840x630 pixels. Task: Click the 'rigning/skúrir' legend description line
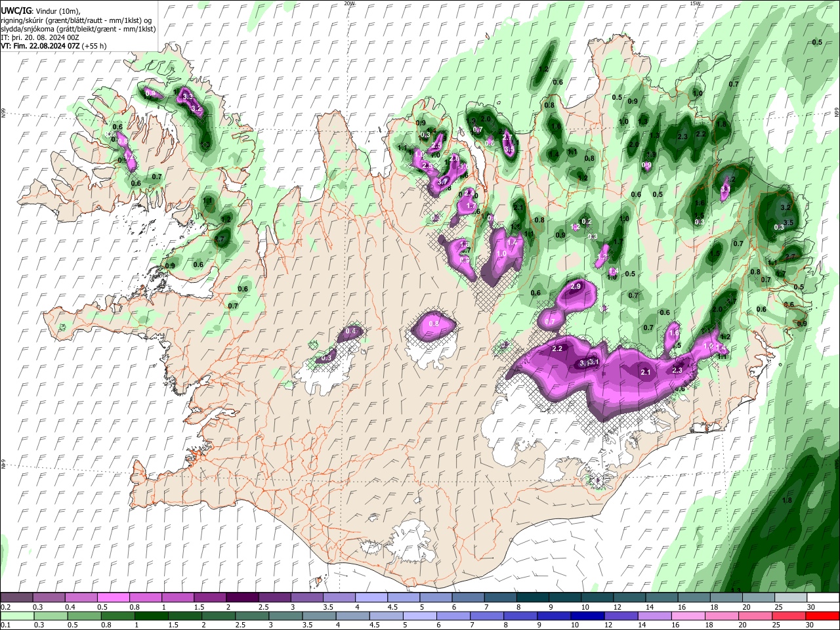tap(76, 20)
